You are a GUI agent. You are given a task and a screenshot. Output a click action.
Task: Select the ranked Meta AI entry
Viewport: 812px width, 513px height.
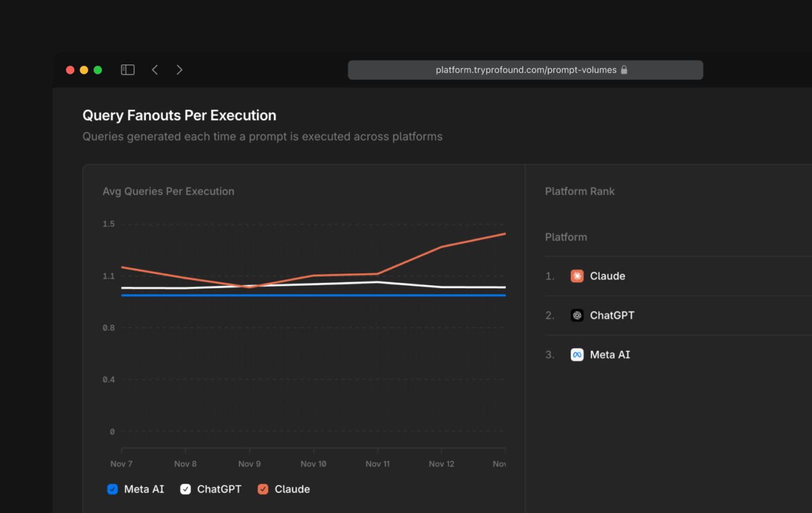(609, 354)
